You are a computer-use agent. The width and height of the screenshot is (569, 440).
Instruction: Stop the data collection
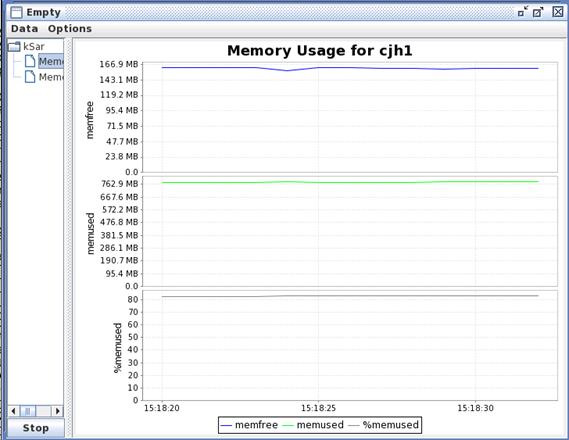[36, 428]
